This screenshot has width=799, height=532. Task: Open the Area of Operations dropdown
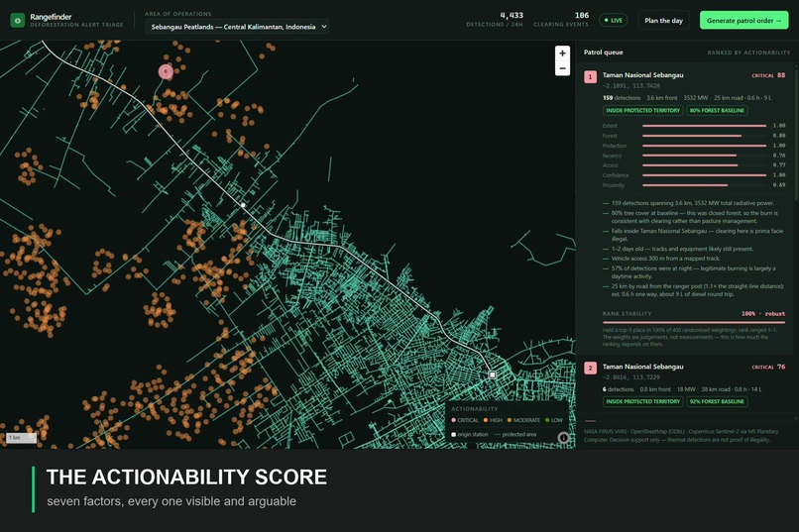coord(237,27)
